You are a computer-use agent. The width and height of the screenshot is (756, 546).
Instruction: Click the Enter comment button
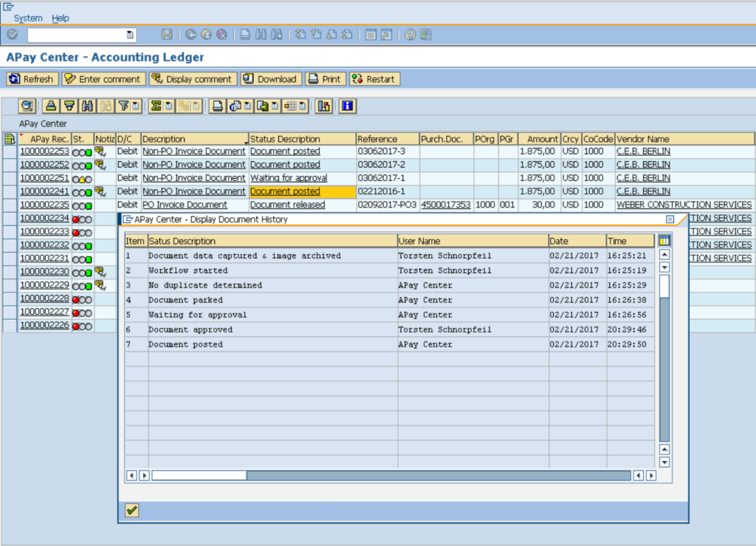click(x=102, y=79)
